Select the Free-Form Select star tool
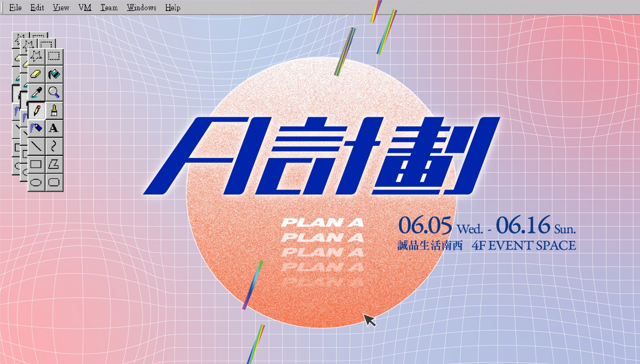Image resolution: width=640 pixels, height=364 pixels. coord(36,56)
